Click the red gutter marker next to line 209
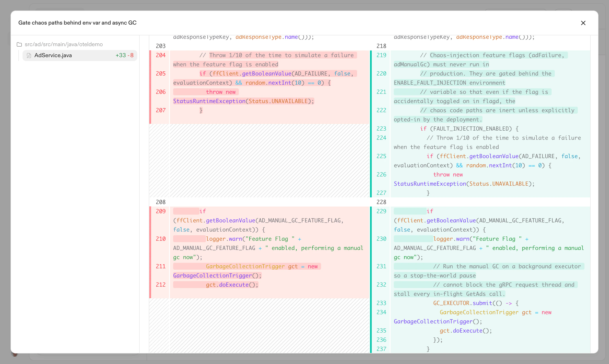The height and width of the screenshot is (364, 609). (x=150, y=211)
